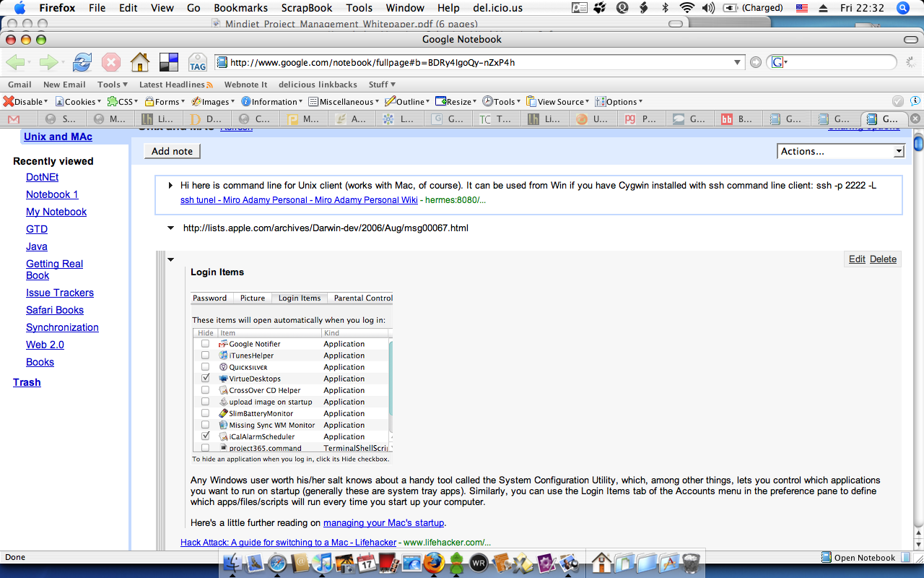The height and width of the screenshot is (578, 924).
Task: Click the Firefox Back arrow button
Action: coord(16,62)
